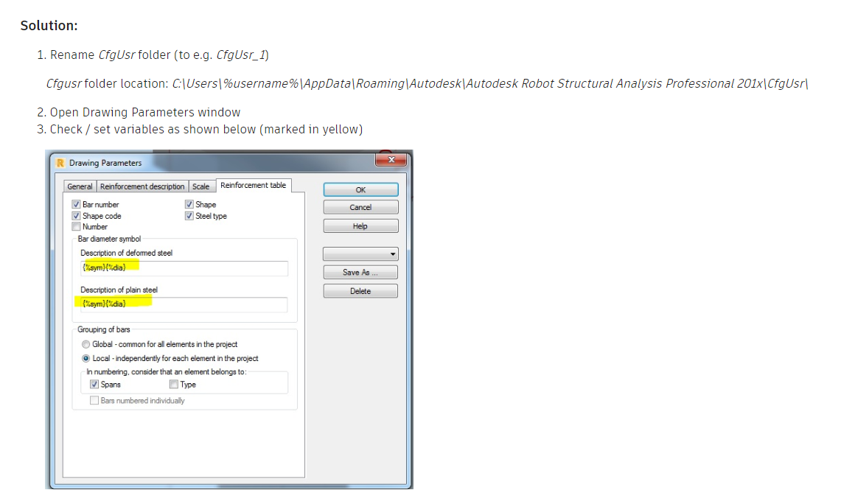
Task: Uncheck the Spans checkbox
Action: 94,385
